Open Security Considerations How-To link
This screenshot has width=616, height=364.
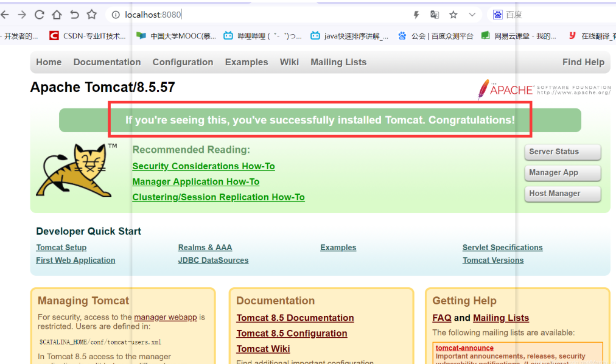point(203,166)
